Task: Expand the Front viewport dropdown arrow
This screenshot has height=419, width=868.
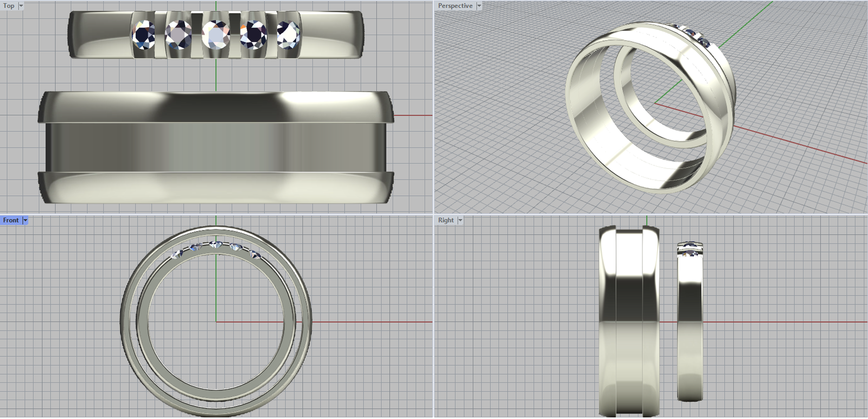Action: [25, 220]
